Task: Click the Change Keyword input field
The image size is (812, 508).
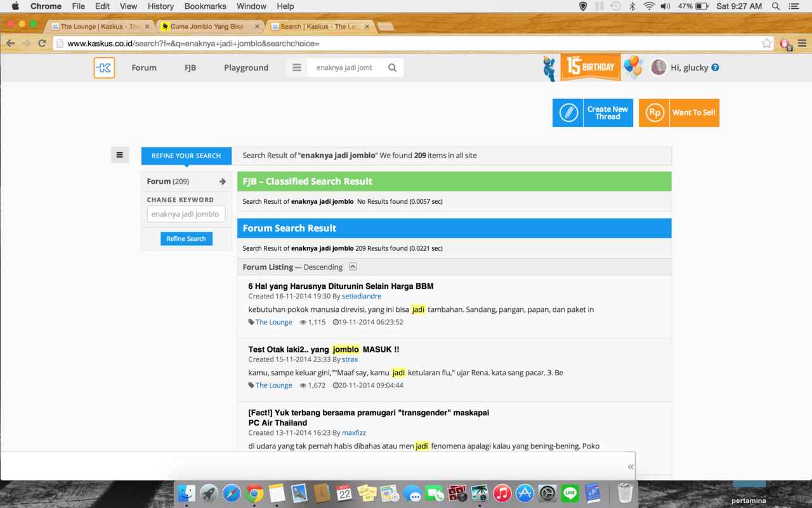Action: [x=186, y=214]
